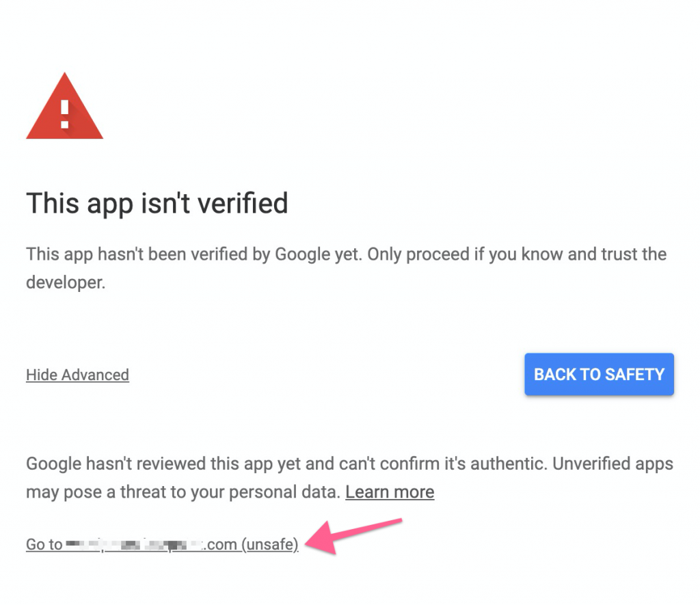Click the 'This app isn't verified' heading
Viewport: 700px width, 605px height.
click(x=157, y=203)
